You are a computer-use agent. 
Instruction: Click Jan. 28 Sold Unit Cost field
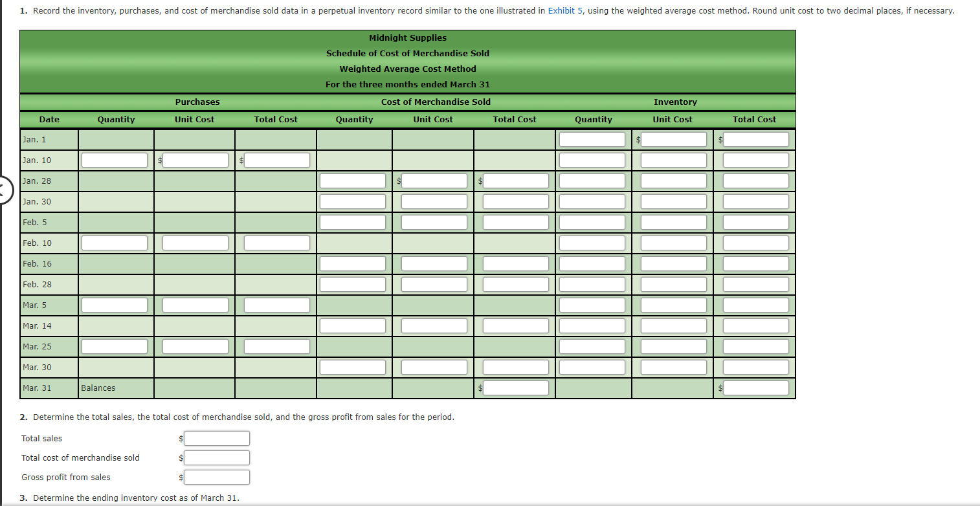click(x=434, y=181)
